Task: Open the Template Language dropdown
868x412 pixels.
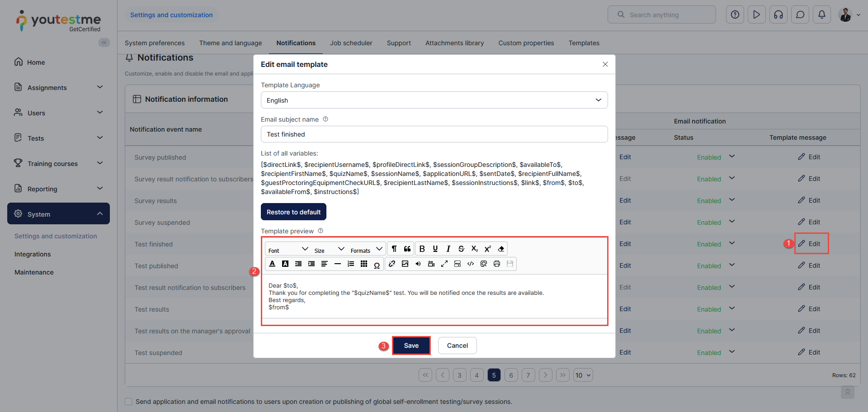Action: coord(434,100)
